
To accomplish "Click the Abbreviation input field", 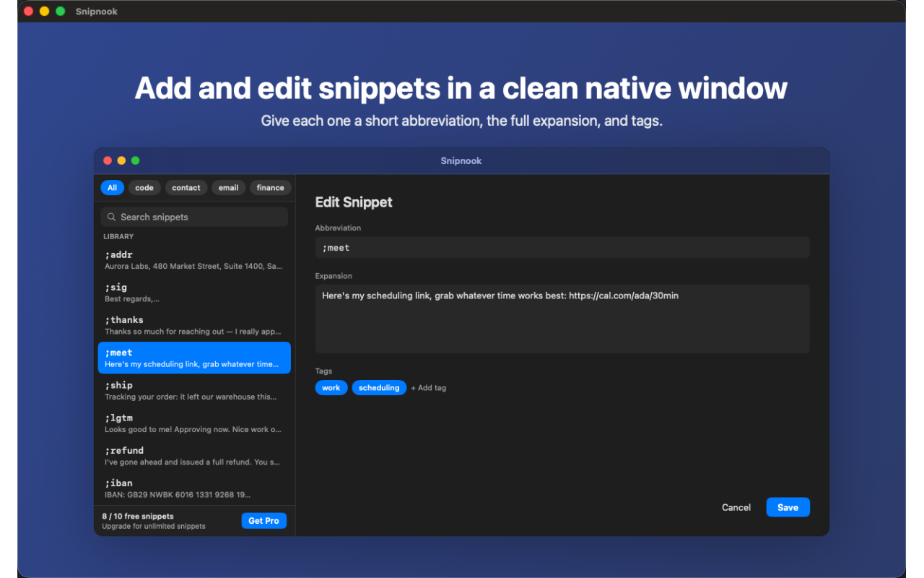I will (562, 248).
